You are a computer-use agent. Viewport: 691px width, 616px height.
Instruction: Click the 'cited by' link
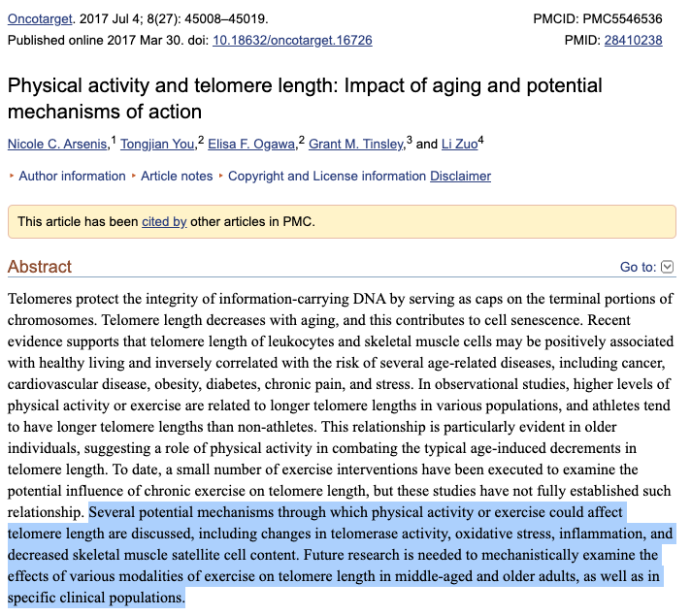(164, 221)
